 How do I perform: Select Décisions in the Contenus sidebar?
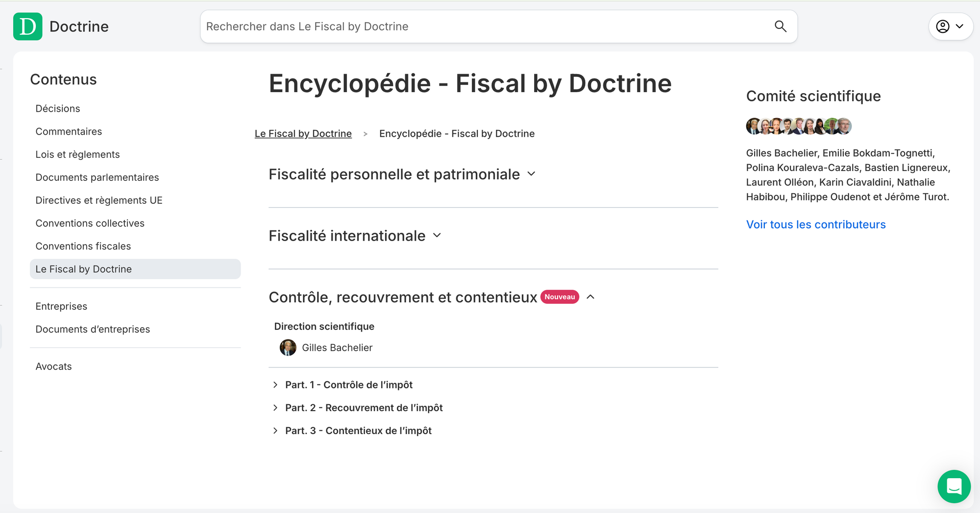click(x=57, y=108)
